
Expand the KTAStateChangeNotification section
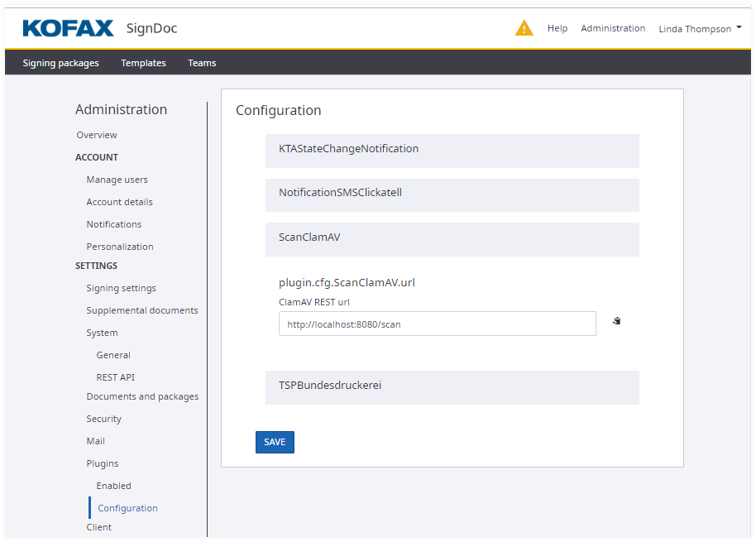[452, 149]
